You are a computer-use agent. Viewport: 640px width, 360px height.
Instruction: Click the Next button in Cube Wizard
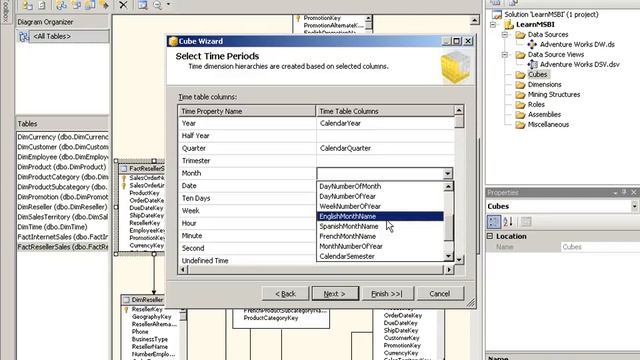pyautogui.click(x=335, y=293)
